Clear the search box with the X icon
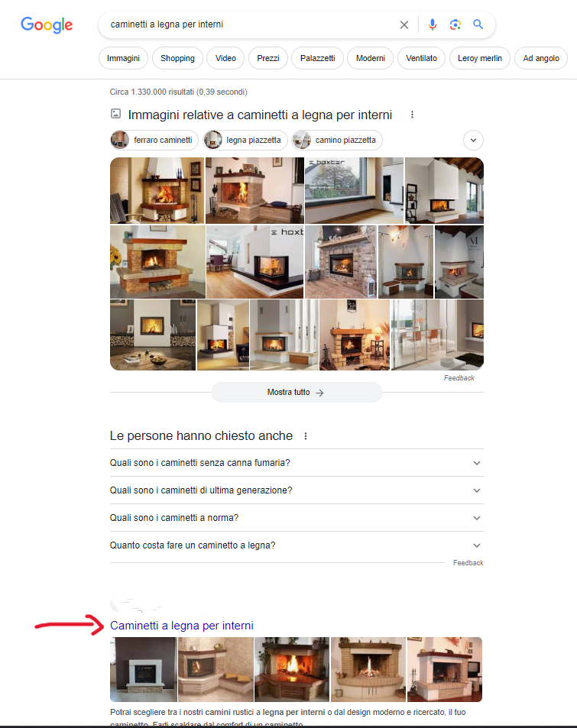The width and height of the screenshot is (577, 728). (x=404, y=24)
